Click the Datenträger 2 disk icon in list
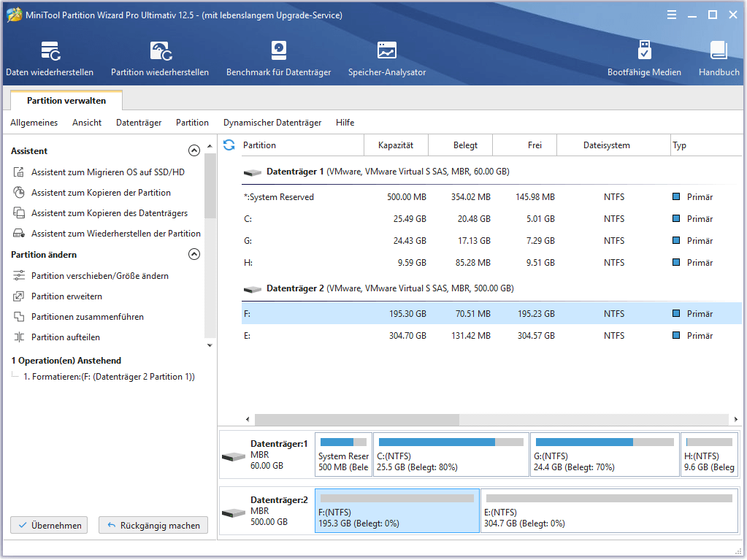 point(253,289)
